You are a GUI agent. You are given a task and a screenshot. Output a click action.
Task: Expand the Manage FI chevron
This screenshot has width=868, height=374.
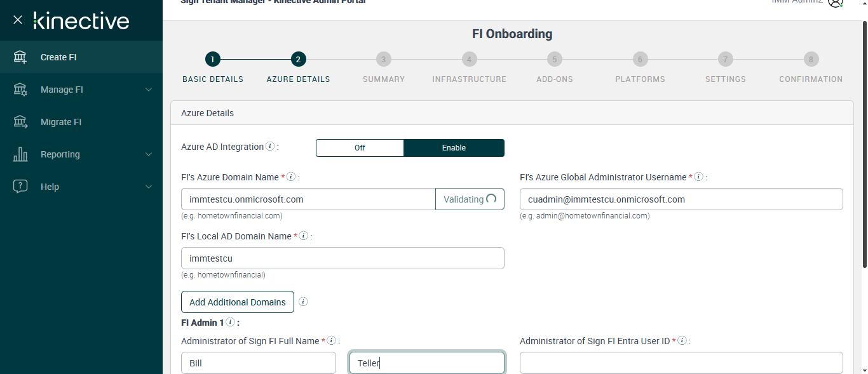pos(149,90)
